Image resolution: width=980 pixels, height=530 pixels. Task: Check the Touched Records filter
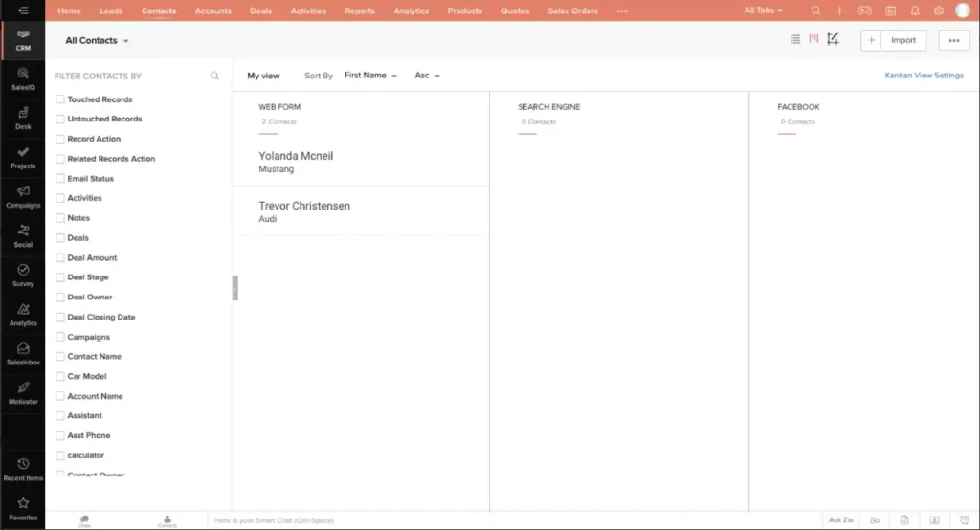pos(60,99)
